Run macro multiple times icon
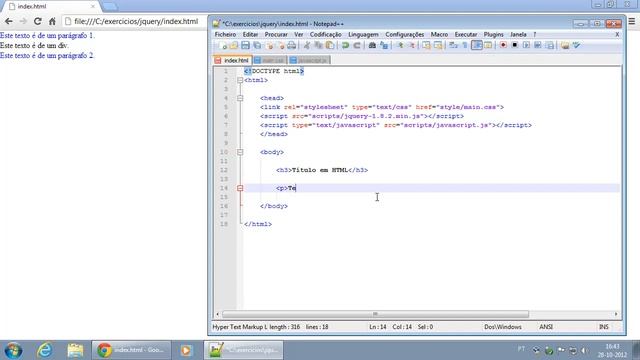 [538, 45]
